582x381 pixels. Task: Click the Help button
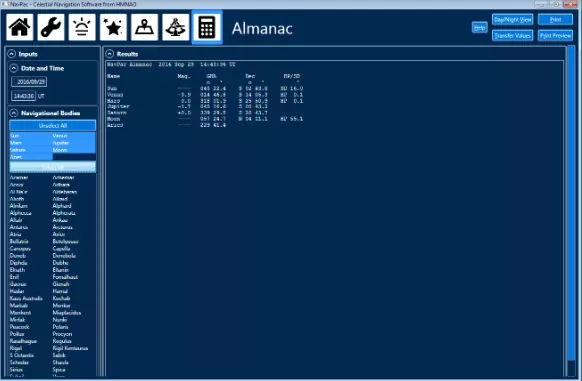tap(480, 27)
